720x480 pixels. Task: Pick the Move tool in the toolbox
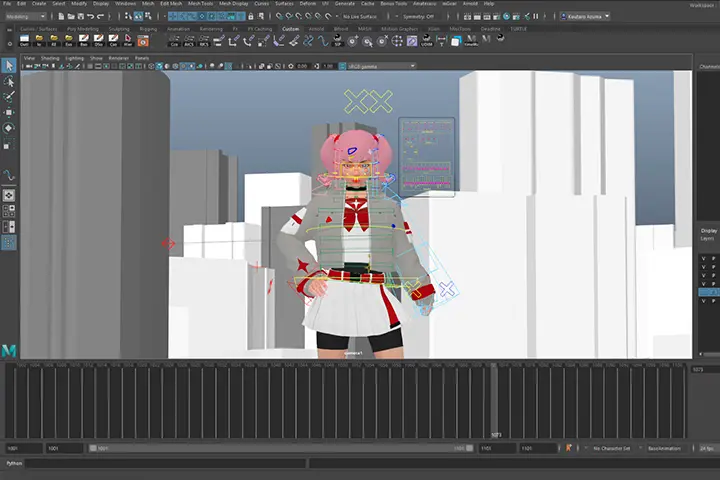click(9, 113)
